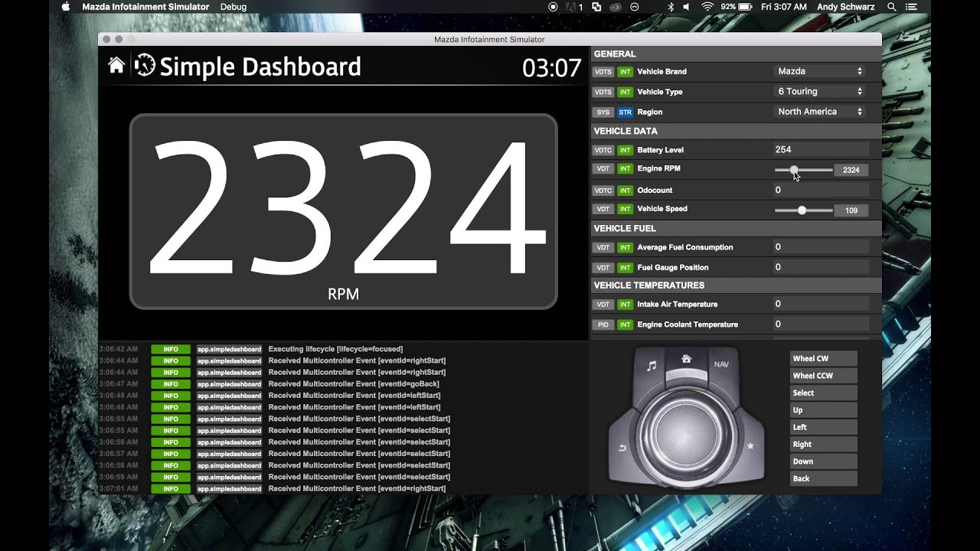Click the VDT tag next to Engine RPM
This screenshot has width=980, height=551.
click(603, 168)
